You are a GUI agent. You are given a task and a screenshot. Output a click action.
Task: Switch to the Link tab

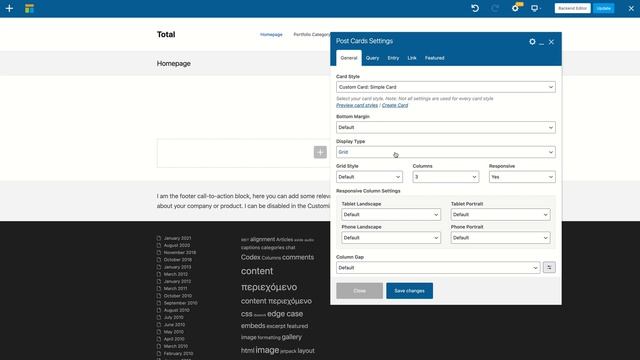(412, 58)
